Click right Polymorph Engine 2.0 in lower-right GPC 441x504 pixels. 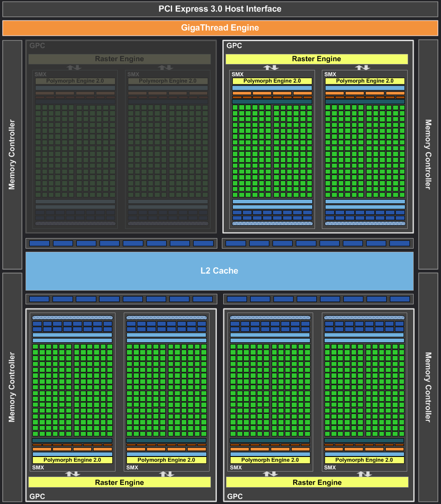364,460
